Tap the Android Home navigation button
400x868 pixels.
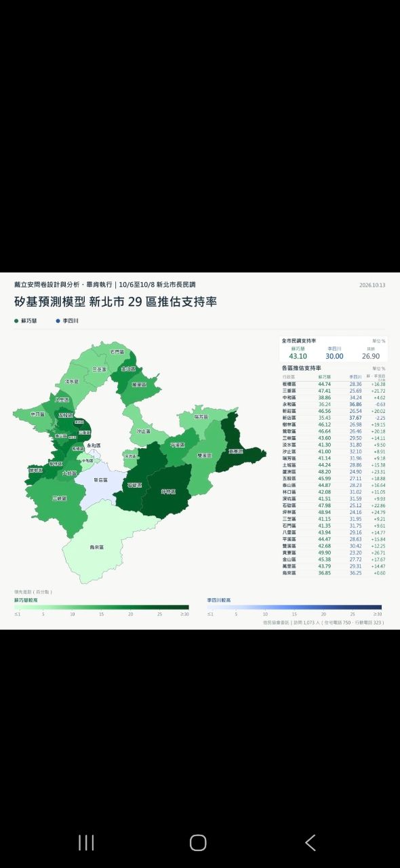tap(198, 843)
